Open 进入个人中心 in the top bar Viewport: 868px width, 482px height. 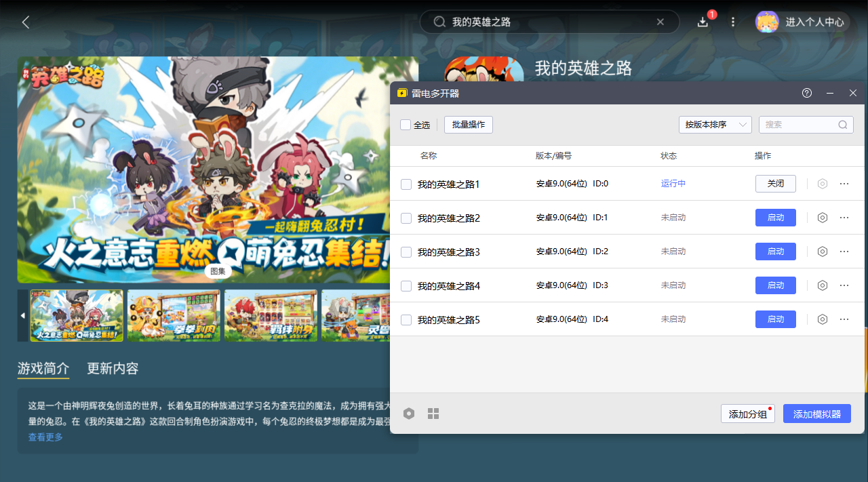[x=814, y=22]
